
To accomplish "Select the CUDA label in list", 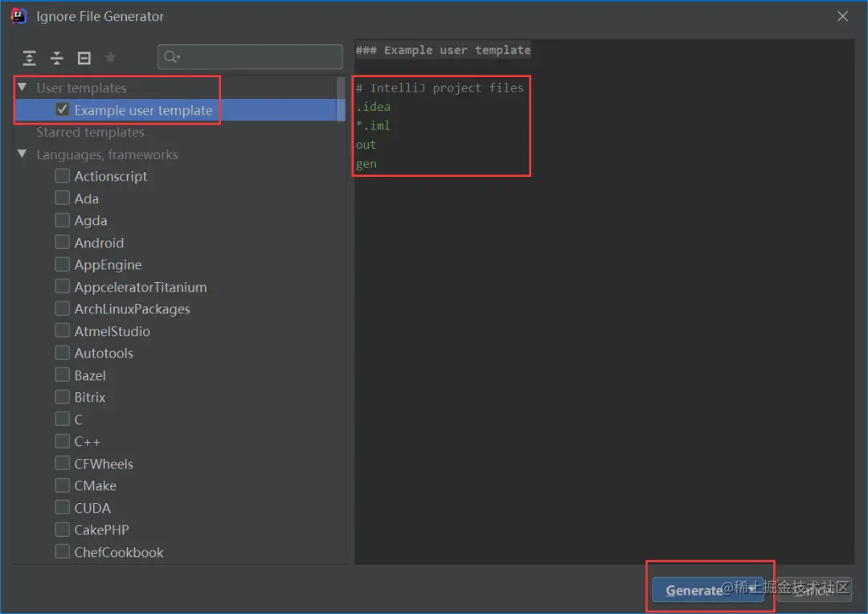I will coord(92,508).
